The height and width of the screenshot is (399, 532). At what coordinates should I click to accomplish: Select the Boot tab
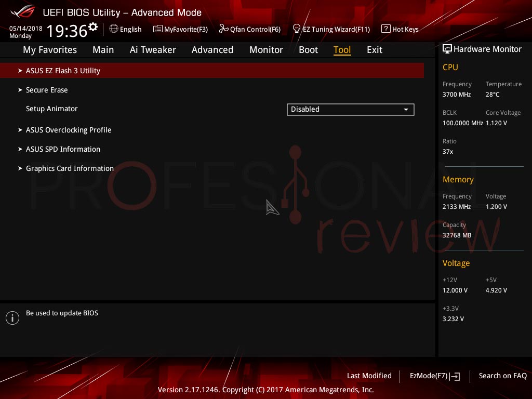click(x=308, y=50)
